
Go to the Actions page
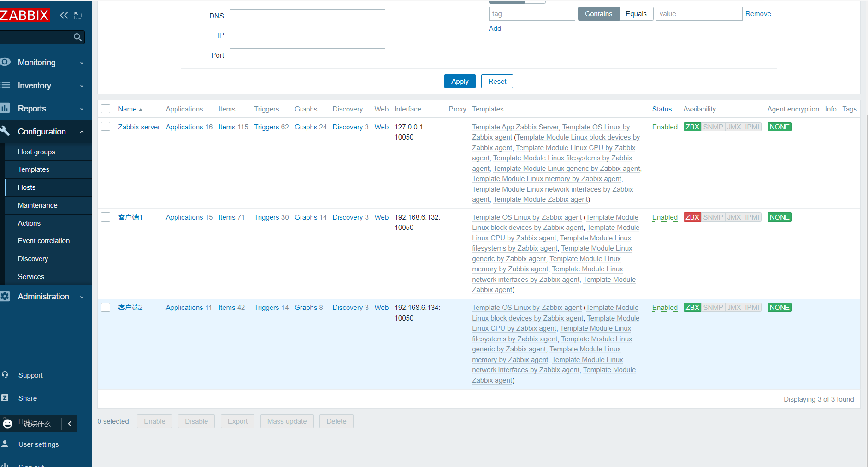click(x=29, y=223)
